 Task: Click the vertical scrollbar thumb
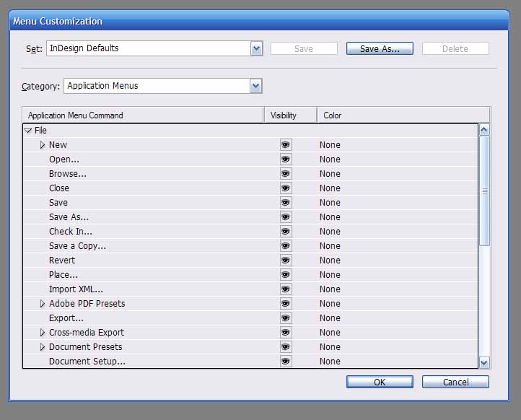(485, 191)
